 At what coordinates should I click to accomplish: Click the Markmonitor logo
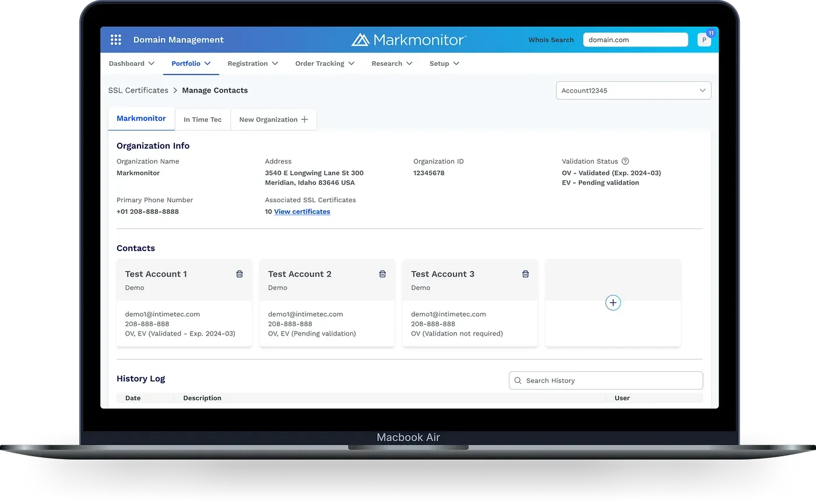(409, 40)
